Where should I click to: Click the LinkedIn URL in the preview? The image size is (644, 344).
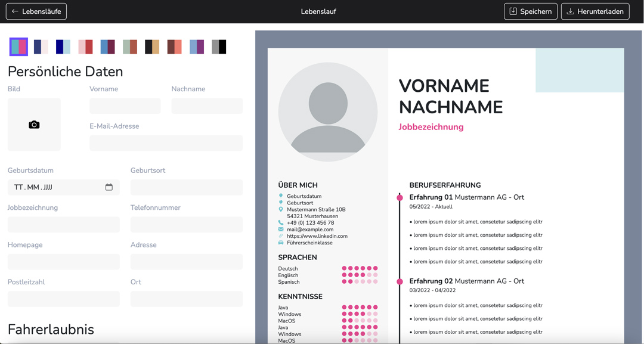[317, 236]
